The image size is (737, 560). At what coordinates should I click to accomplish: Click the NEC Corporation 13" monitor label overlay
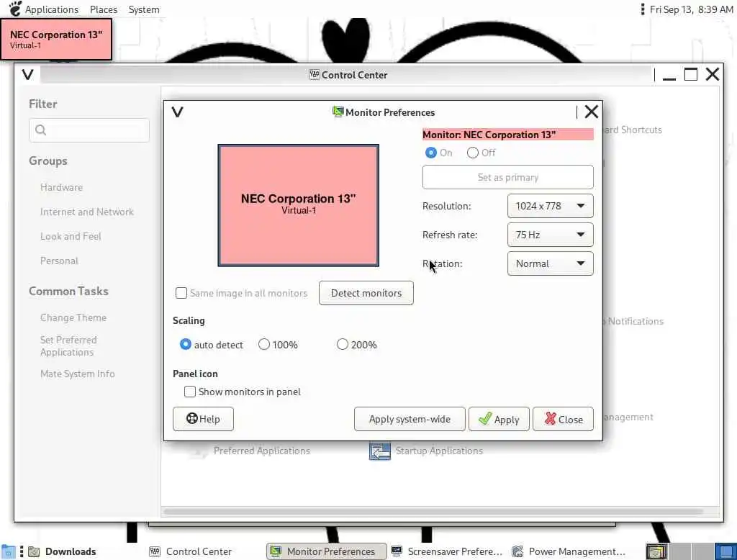click(x=56, y=40)
